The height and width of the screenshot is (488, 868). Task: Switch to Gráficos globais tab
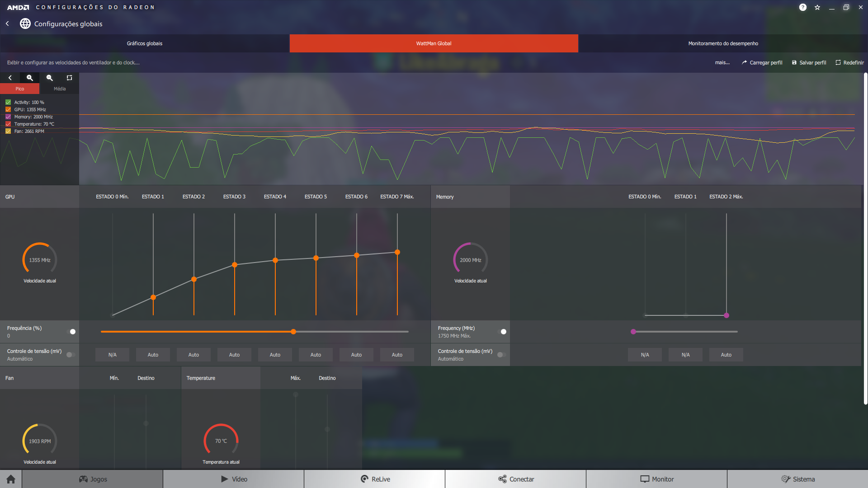click(145, 43)
